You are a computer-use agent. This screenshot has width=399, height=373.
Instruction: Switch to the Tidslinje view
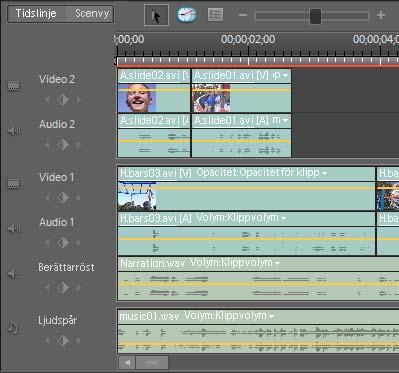coord(36,14)
